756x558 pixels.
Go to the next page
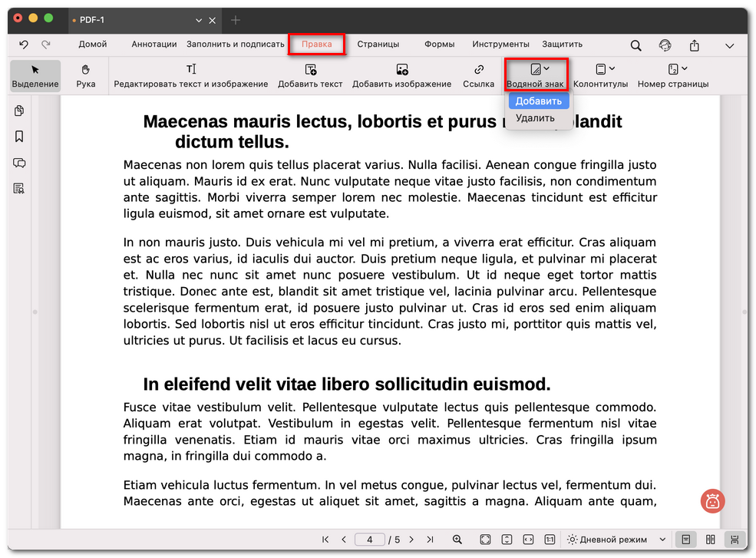tap(411, 540)
